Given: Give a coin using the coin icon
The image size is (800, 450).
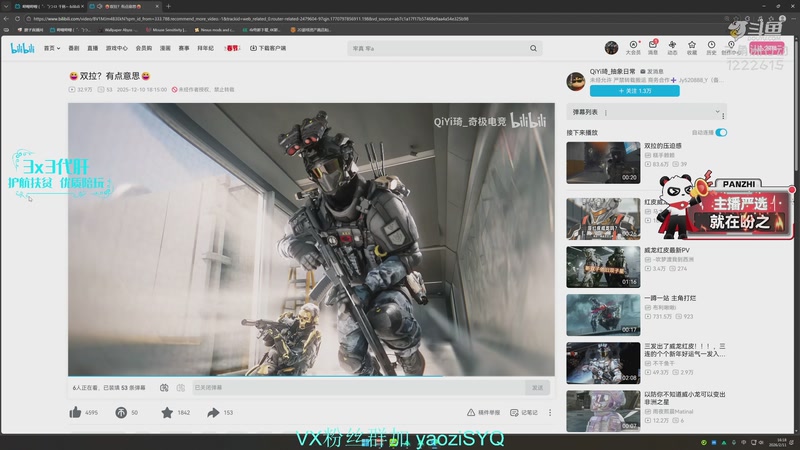Looking at the screenshot, I should pos(121,412).
